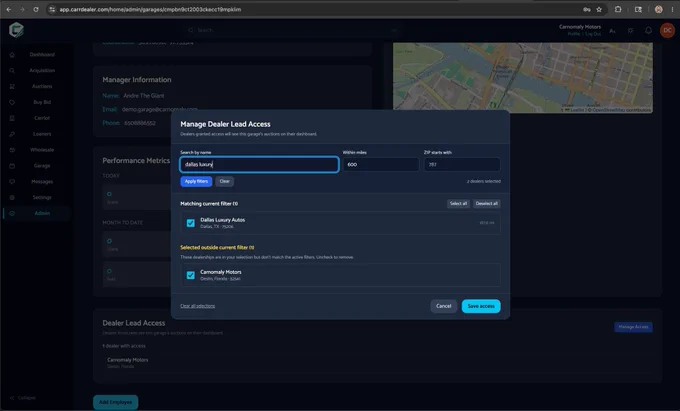680x411 pixels.
Task: Click the ZIP starts with field
Action: [462, 164]
